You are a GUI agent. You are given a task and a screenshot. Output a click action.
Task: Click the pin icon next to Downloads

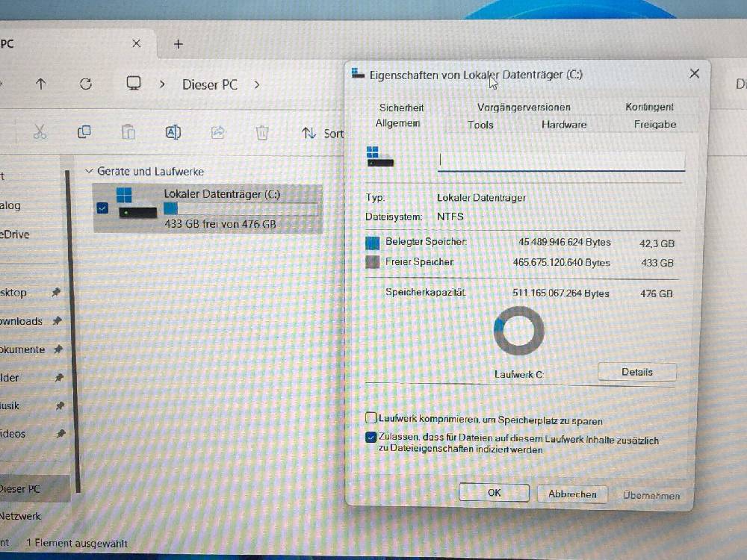coord(58,321)
